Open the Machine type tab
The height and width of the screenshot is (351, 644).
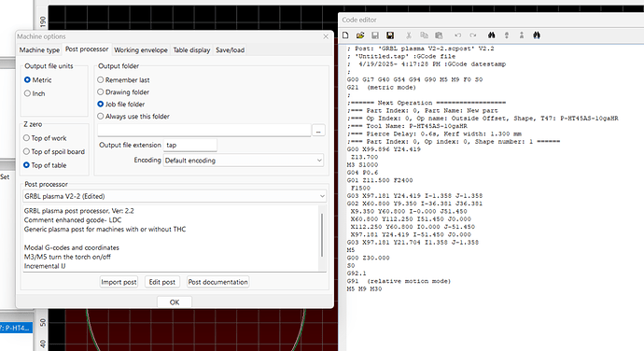pyautogui.click(x=39, y=49)
